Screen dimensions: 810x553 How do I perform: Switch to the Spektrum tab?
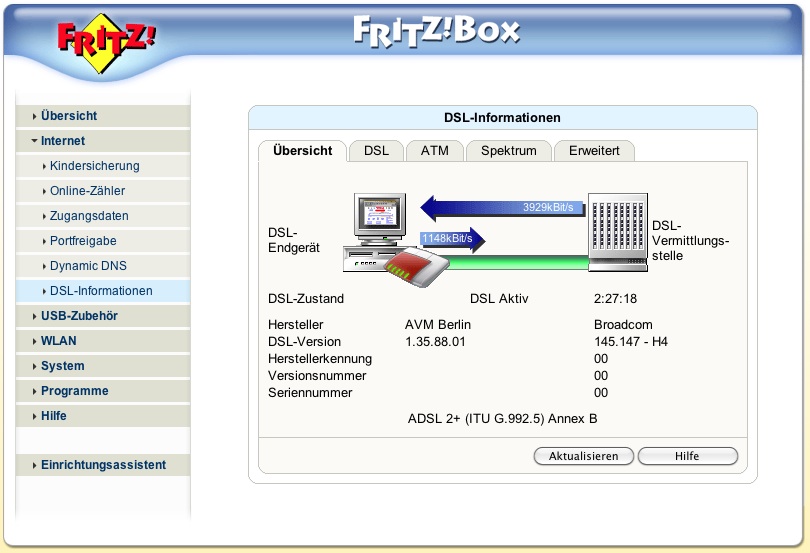(508, 151)
